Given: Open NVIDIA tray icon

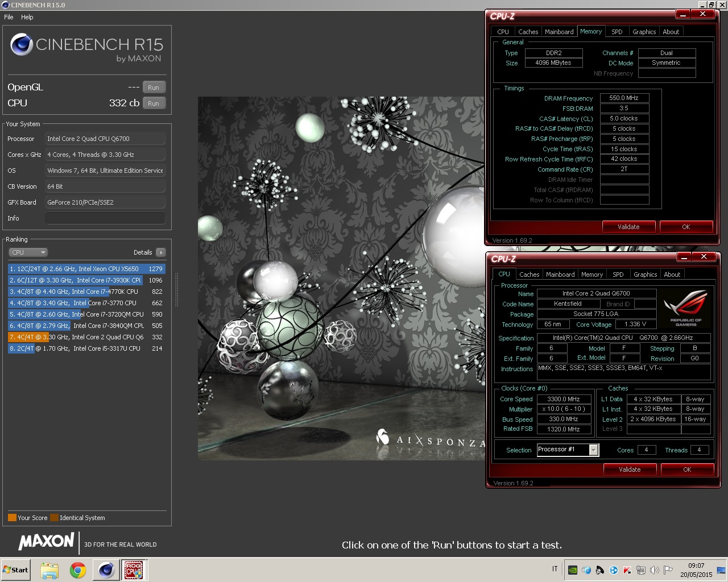Looking at the screenshot, I should pos(573,570).
